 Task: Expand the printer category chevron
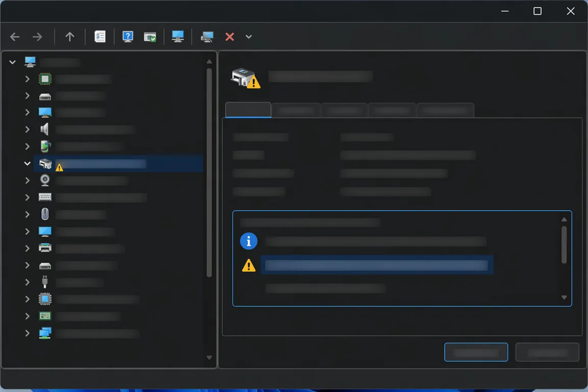click(27, 248)
